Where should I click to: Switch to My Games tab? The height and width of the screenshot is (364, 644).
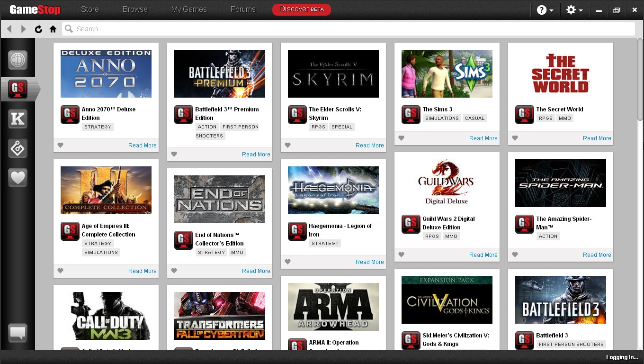[189, 9]
